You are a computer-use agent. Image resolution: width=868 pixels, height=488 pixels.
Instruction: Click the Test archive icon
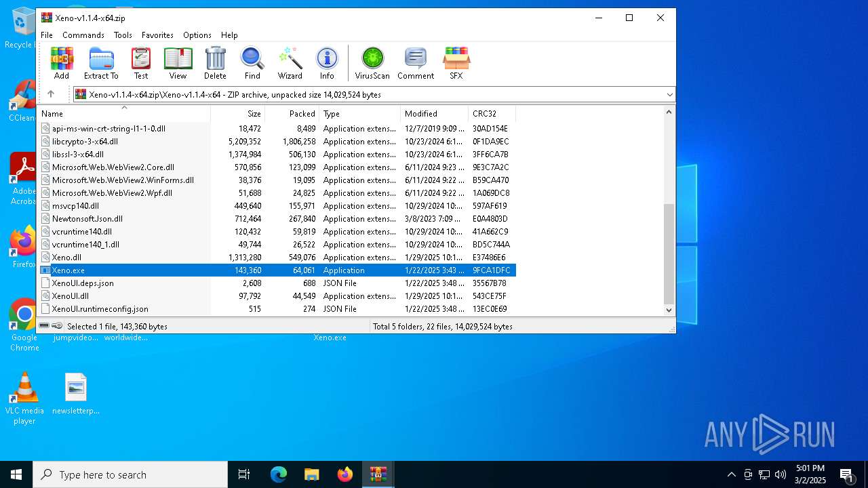[x=141, y=64]
